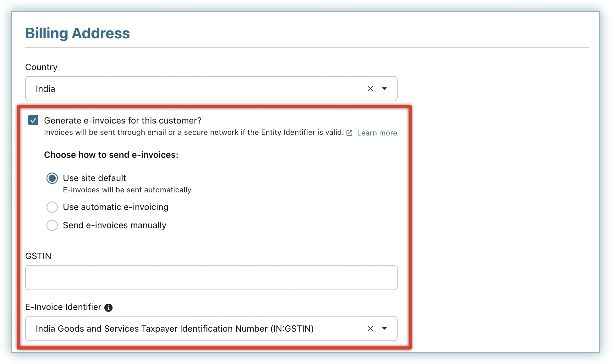Image resolution: width=611 pixels, height=364 pixels.
Task: Click the external link icon beside Learn more
Action: [349, 133]
